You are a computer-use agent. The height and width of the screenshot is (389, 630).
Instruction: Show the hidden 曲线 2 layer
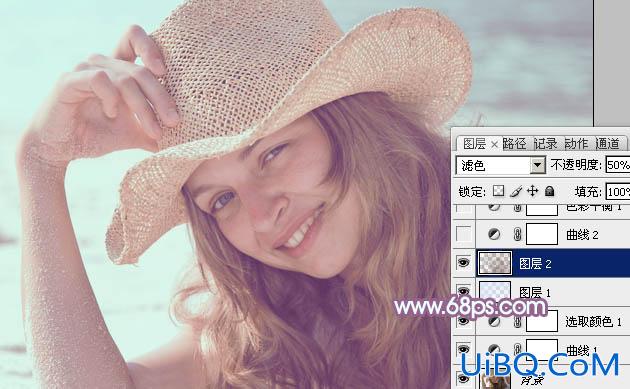click(464, 234)
